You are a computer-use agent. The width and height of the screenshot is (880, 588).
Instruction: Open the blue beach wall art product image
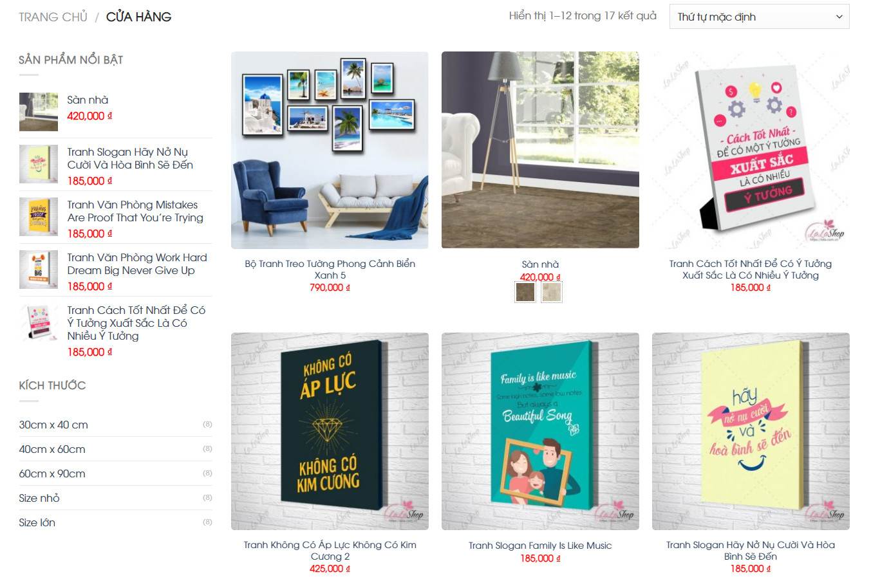point(330,150)
